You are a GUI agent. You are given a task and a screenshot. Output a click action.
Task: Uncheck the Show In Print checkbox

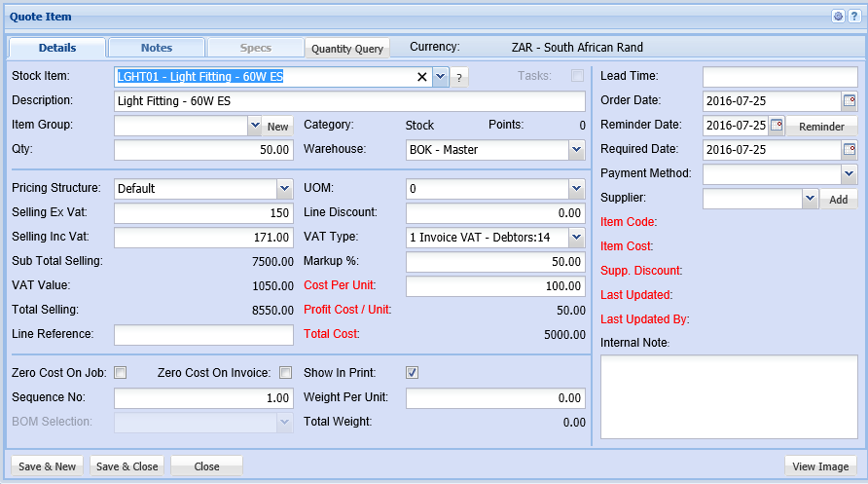tap(413, 372)
